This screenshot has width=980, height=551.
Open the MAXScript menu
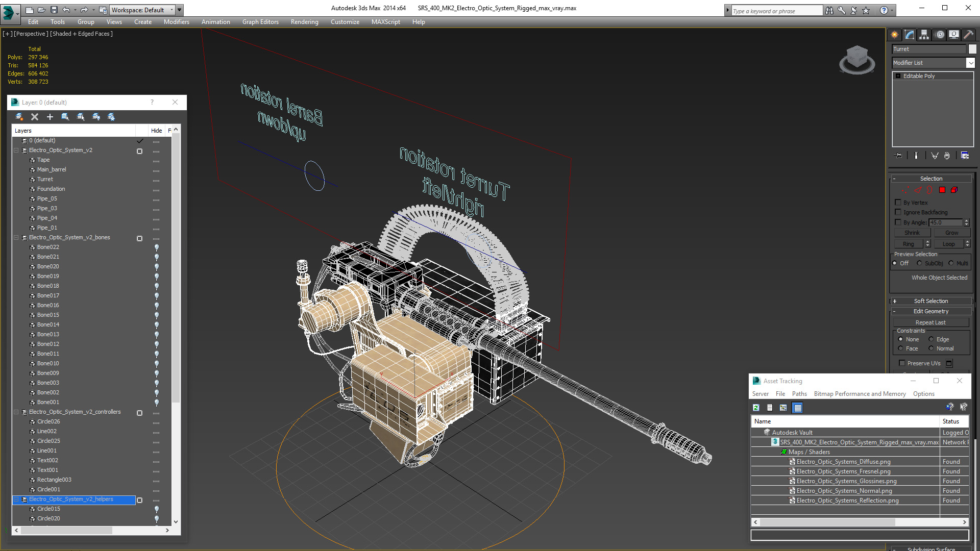click(385, 22)
